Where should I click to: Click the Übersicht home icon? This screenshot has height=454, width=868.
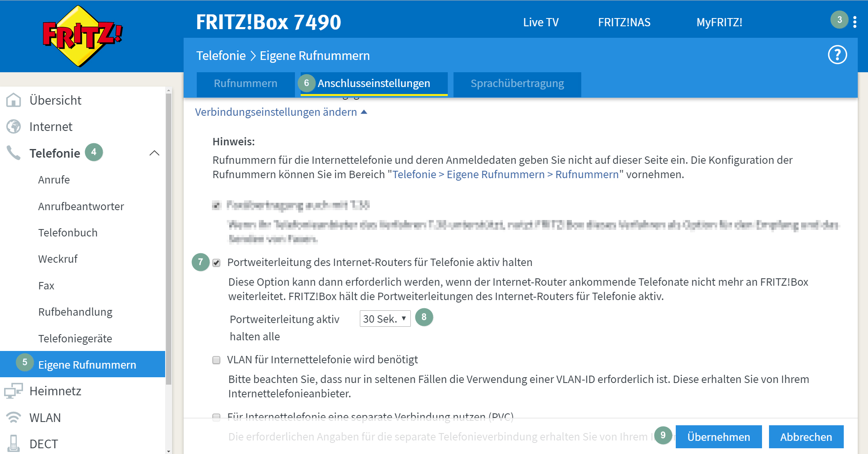(14, 100)
